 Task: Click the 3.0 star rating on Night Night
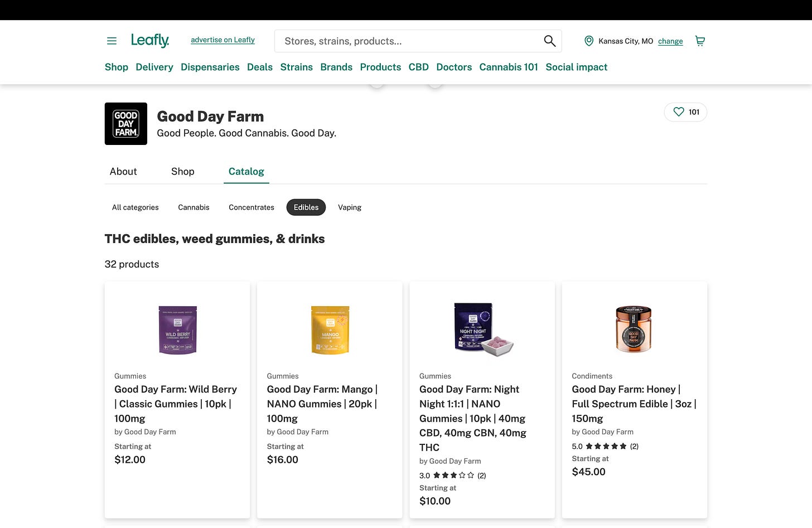pyautogui.click(x=453, y=476)
